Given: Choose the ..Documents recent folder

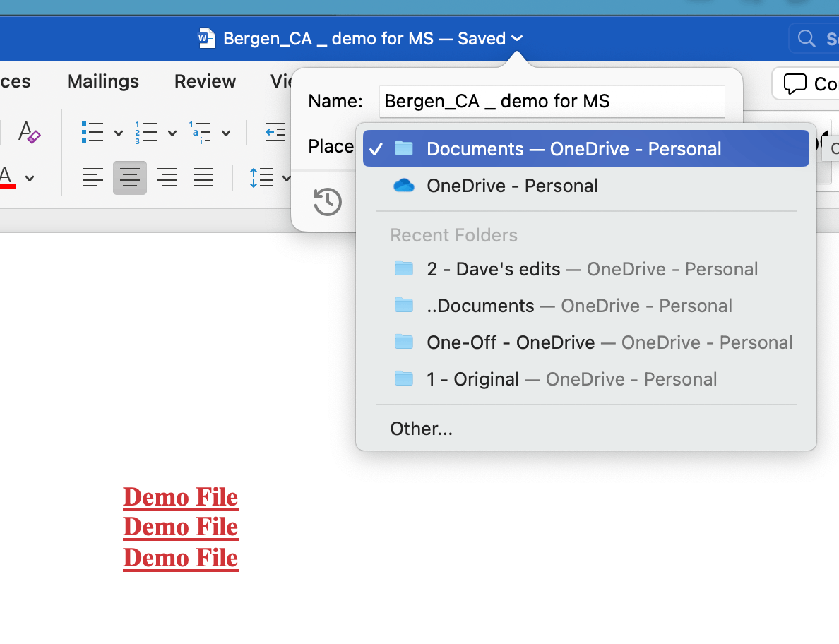Looking at the screenshot, I should pyautogui.click(x=586, y=306).
